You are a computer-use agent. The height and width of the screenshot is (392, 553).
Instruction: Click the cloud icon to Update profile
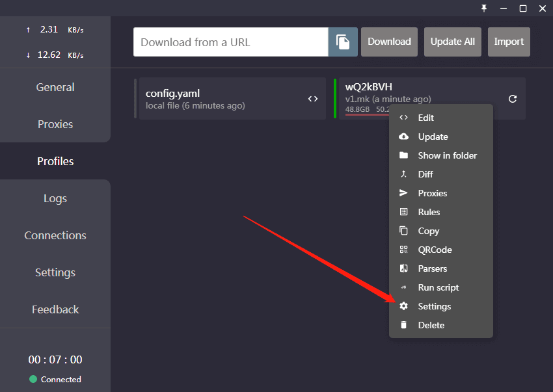[403, 137]
